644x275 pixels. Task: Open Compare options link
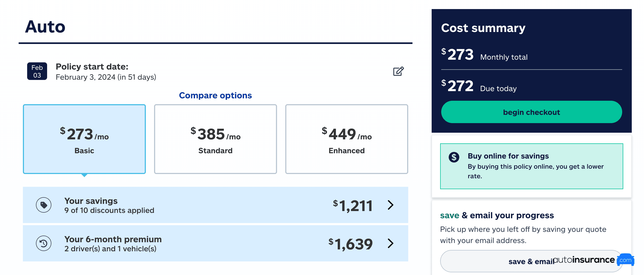[x=216, y=95]
